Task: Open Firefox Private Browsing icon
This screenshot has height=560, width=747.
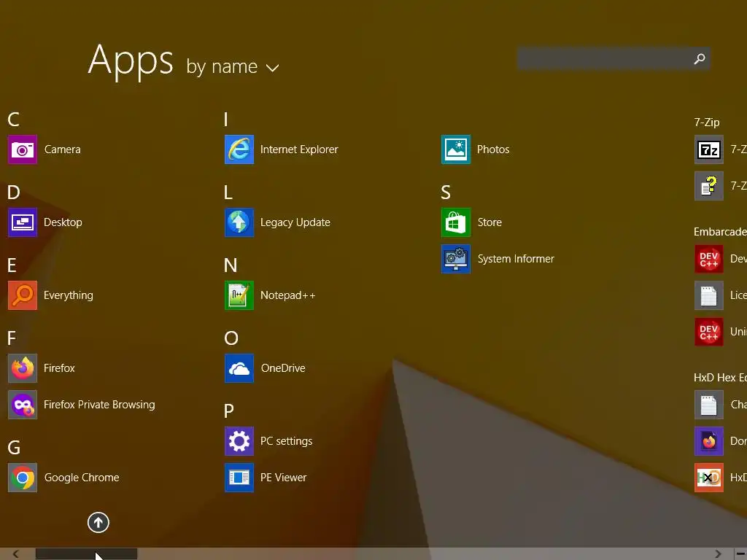Action: pos(23,405)
